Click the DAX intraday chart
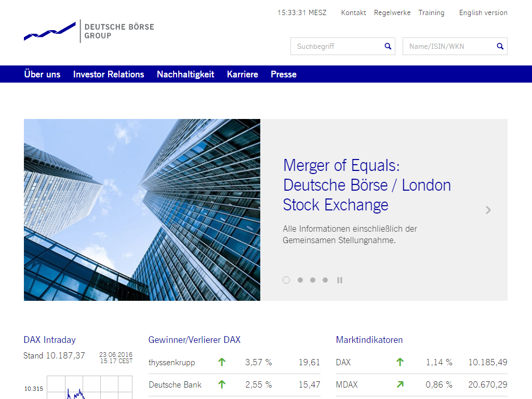This screenshot has height=399, width=532. pos(89,387)
